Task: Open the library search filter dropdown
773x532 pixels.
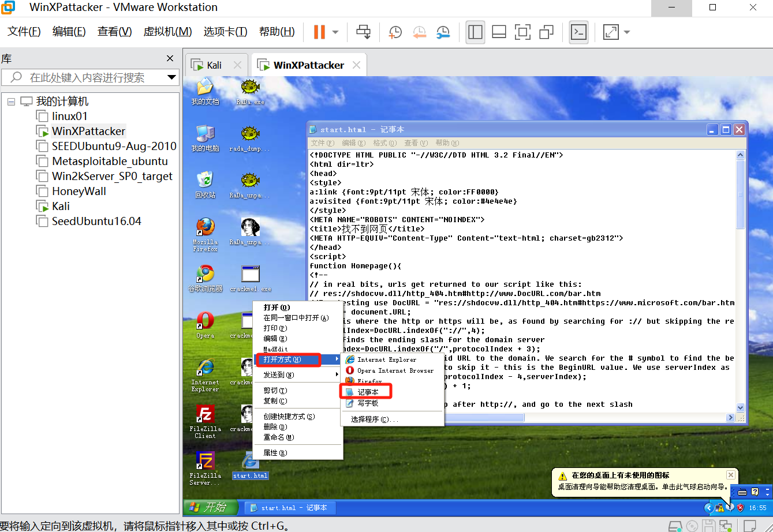Action: (171, 77)
